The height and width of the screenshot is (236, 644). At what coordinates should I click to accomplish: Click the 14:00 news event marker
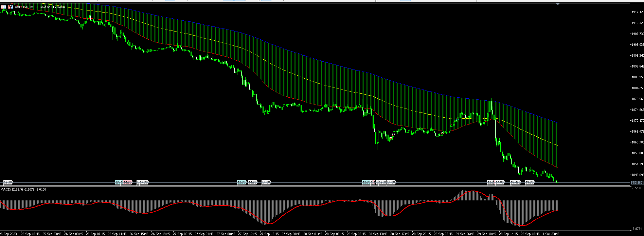point(500,182)
